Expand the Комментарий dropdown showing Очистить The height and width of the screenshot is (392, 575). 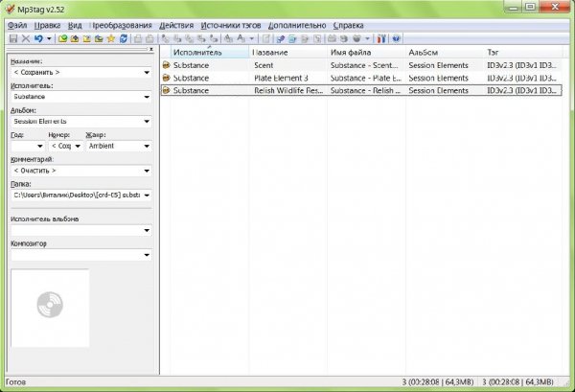pyautogui.click(x=147, y=171)
